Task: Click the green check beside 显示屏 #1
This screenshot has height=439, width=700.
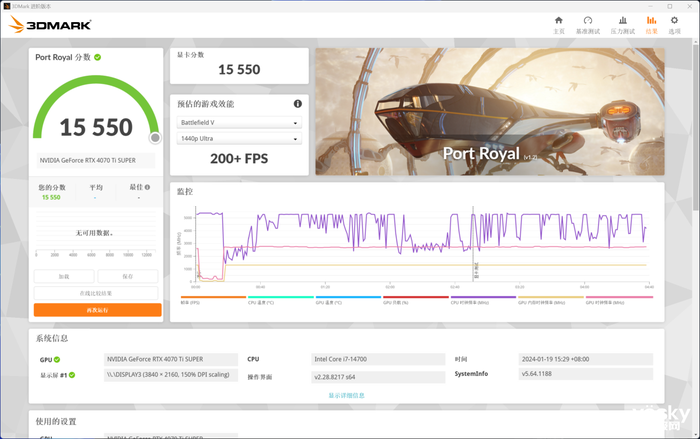Action: click(72, 375)
